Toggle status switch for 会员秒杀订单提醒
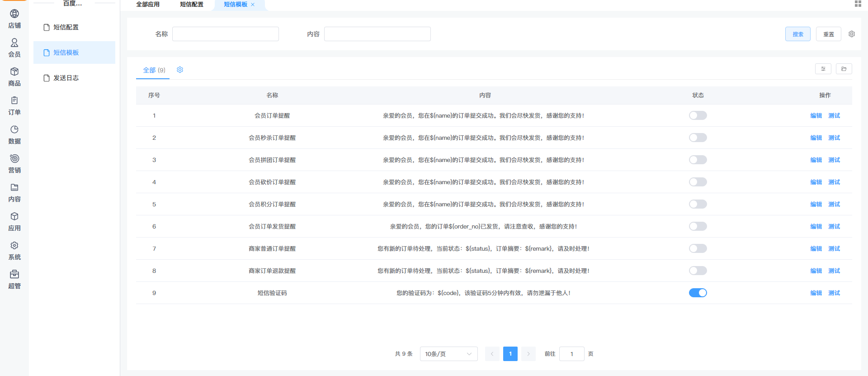The image size is (868, 376). tap(698, 138)
